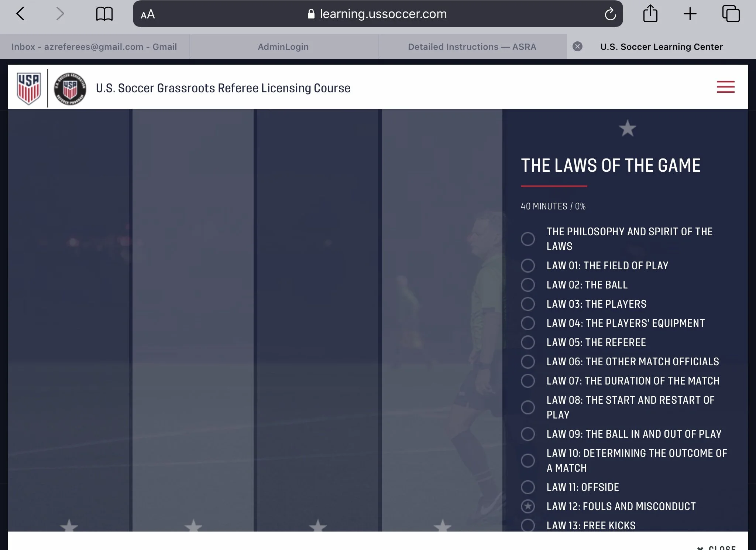Open Law 11: Offside lesson

point(583,487)
